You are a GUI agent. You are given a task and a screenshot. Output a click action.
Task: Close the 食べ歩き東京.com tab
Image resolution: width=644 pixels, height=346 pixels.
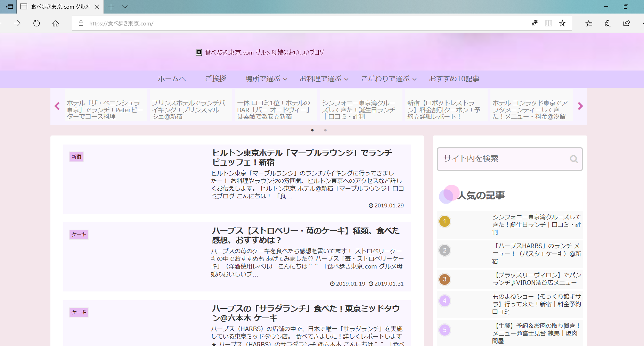coord(97,7)
